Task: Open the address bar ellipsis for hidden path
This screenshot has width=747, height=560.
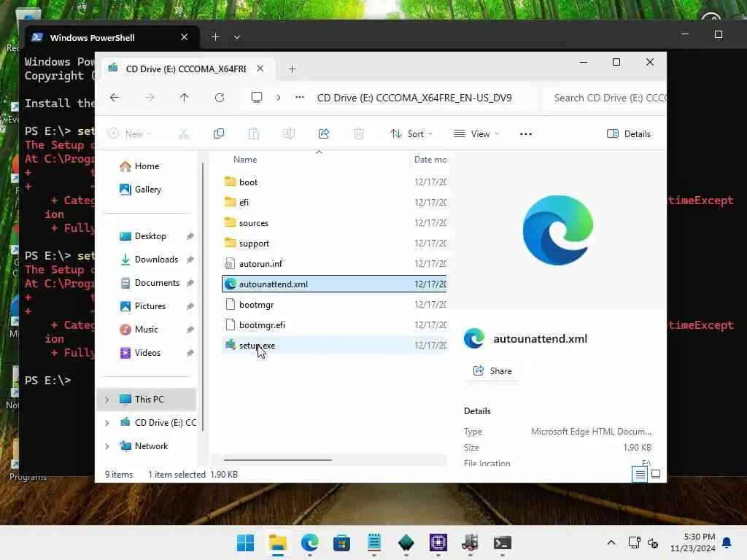Action: pos(300,98)
